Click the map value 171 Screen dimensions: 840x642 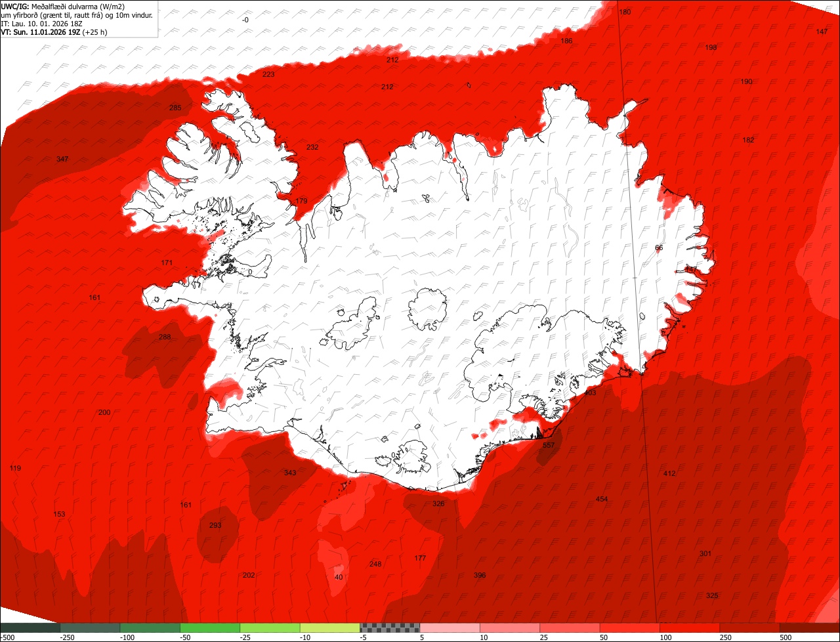[x=167, y=263]
